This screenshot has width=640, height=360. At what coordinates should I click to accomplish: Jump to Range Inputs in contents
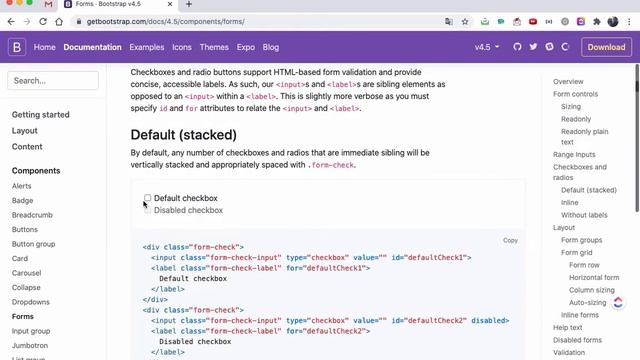(574, 154)
